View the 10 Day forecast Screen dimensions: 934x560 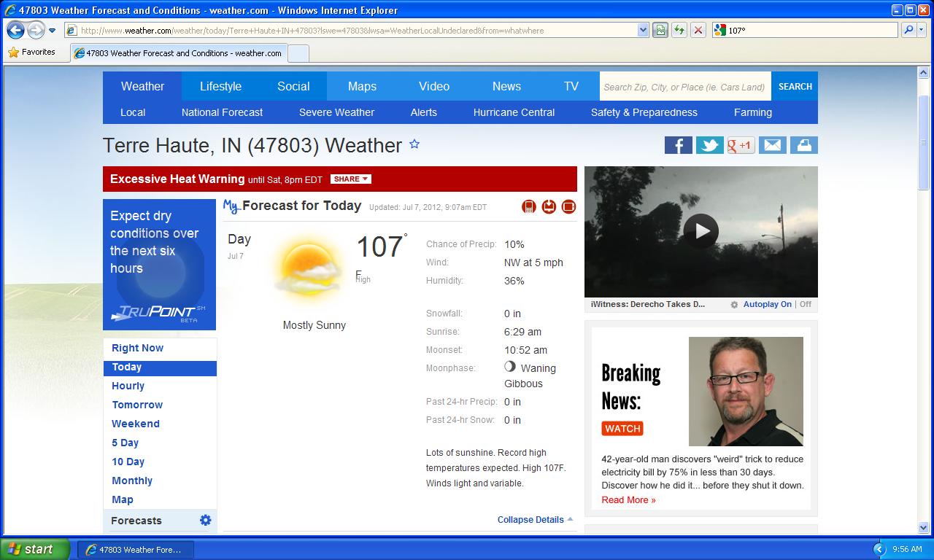tap(128, 462)
